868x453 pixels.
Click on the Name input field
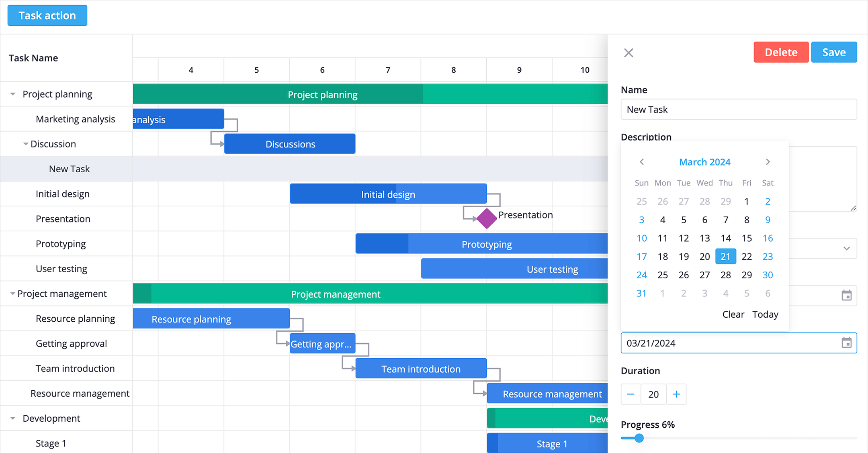738,110
